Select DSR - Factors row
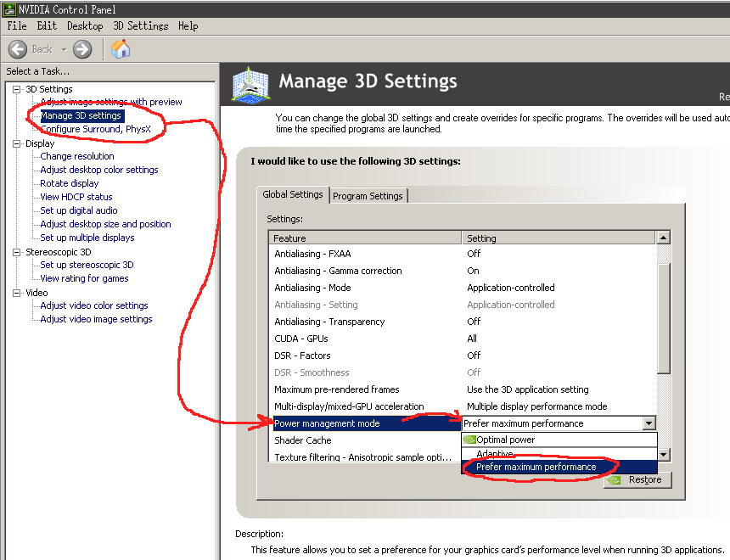 (463, 356)
